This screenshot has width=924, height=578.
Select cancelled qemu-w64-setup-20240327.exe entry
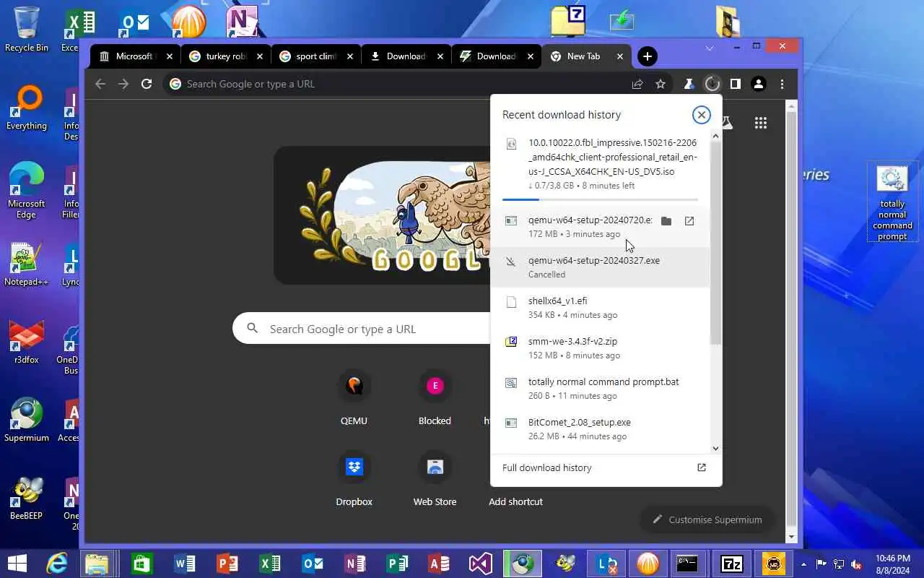coord(601,267)
